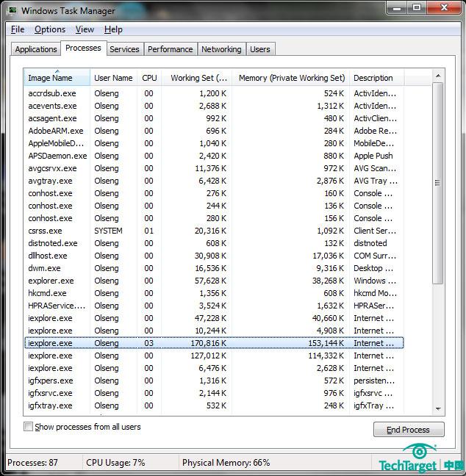Switch to the Networking tab
466x476 pixels.
pos(221,49)
